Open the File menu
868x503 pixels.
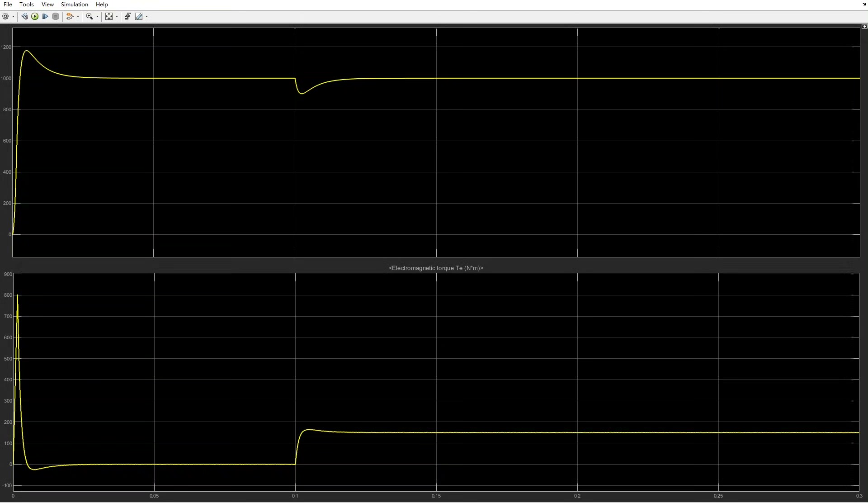[x=8, y=5]
